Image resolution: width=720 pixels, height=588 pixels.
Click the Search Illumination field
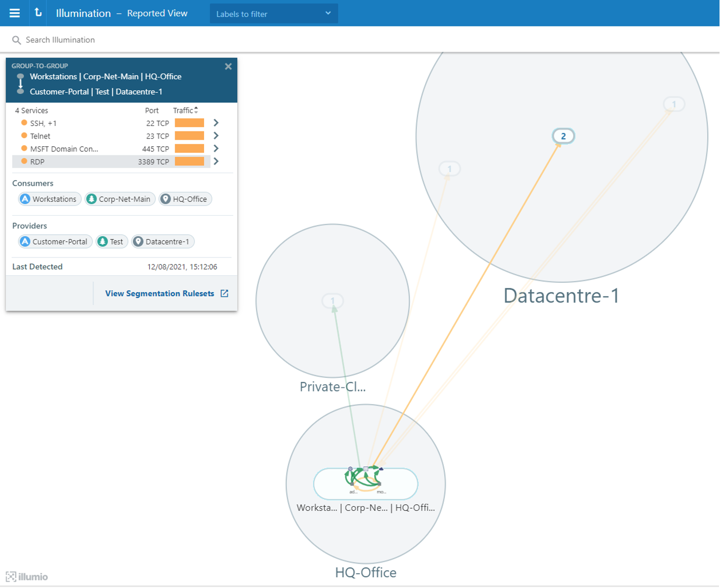[60, 40]
